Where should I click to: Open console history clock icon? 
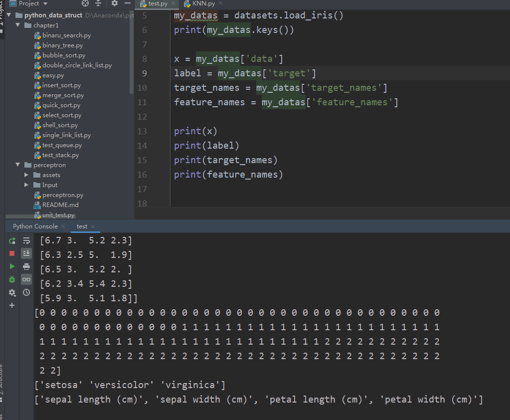(26, 292)
